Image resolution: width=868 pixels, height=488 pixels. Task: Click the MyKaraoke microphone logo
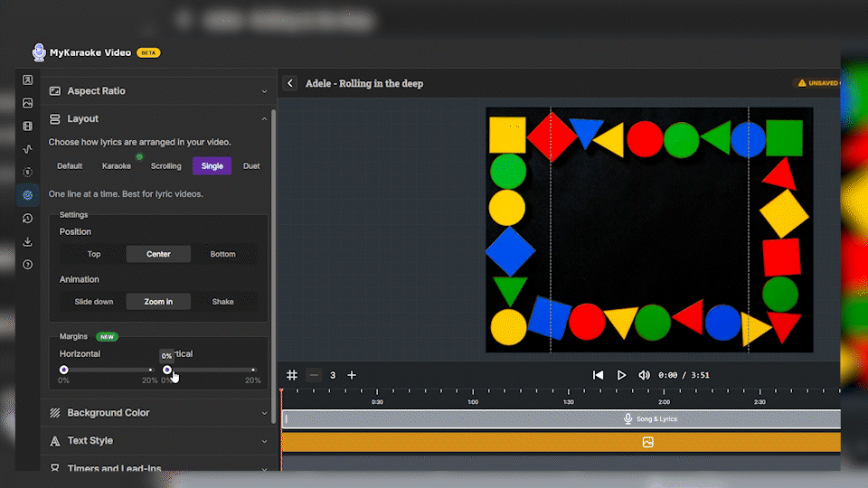pyautogui.click(x=39, y=52)
